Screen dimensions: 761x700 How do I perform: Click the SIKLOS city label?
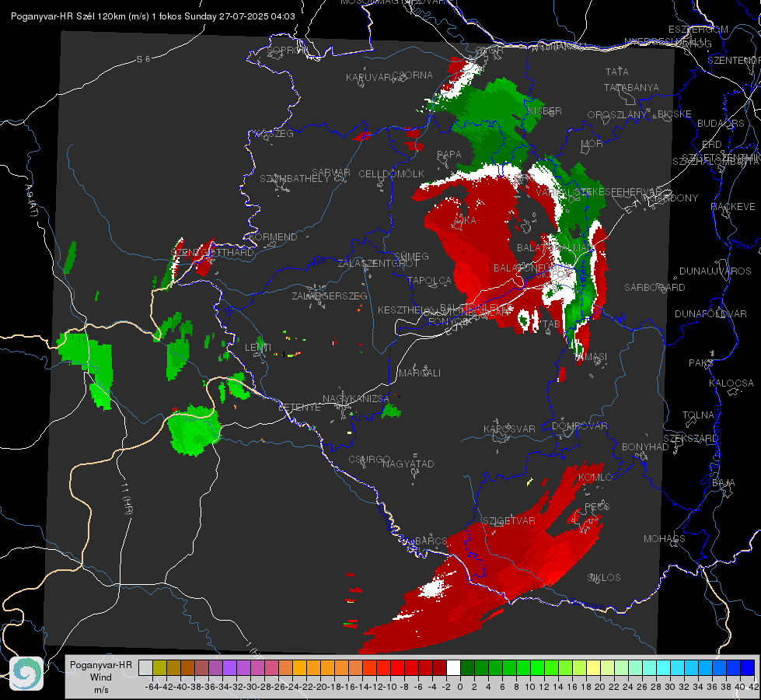tap(604, 578)
